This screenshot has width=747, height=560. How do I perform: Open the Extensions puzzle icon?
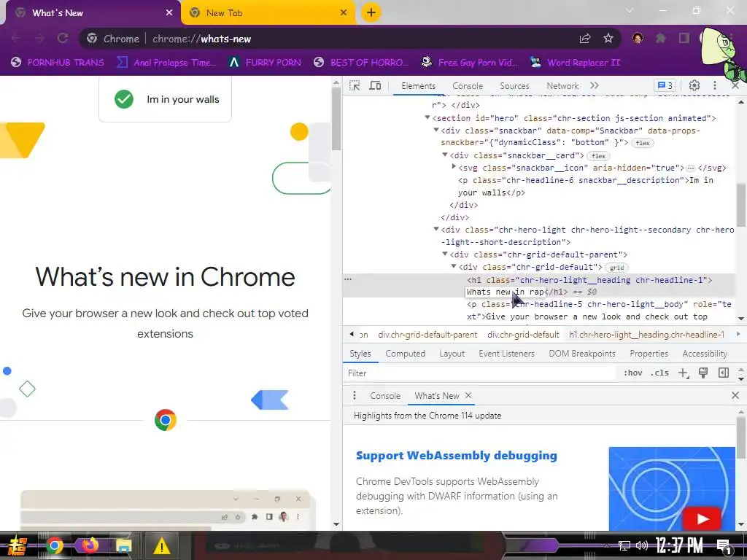pos(661,39)
